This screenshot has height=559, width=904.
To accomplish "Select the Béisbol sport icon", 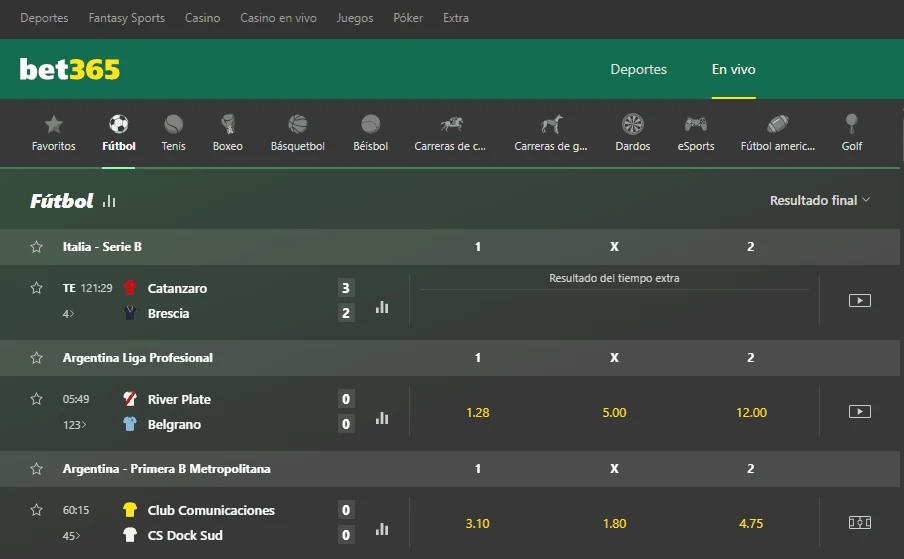I will 371,124.
